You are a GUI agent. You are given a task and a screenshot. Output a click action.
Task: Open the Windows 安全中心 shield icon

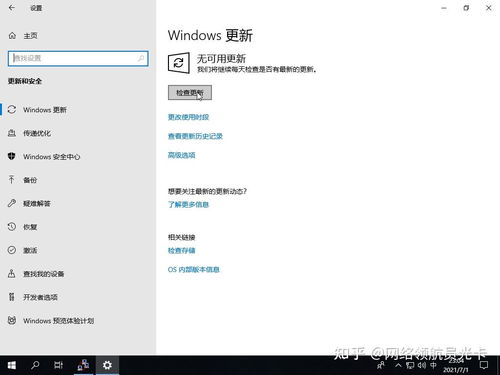coord(12,156)
